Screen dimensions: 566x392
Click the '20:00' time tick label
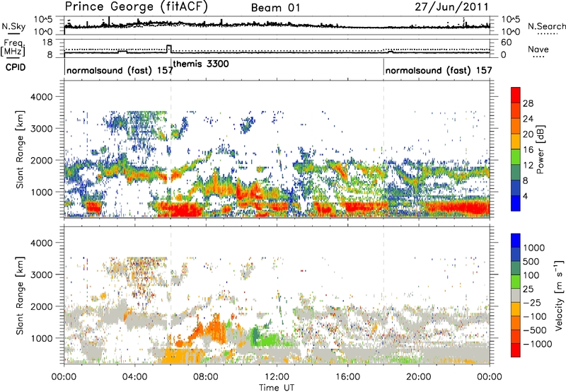point(419,377)
